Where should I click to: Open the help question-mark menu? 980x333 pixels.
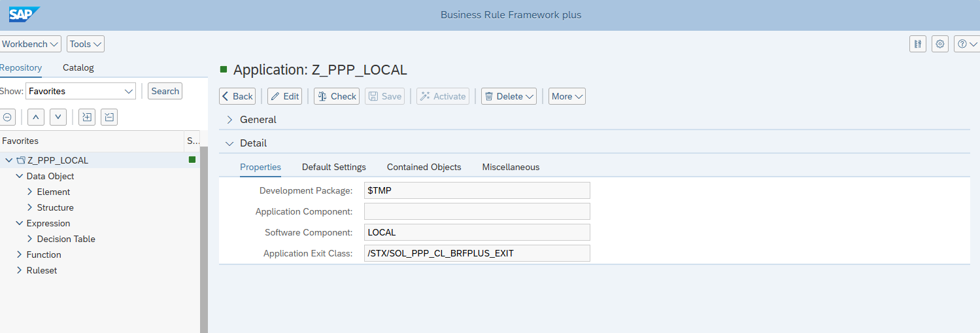(x=966, y=44)
